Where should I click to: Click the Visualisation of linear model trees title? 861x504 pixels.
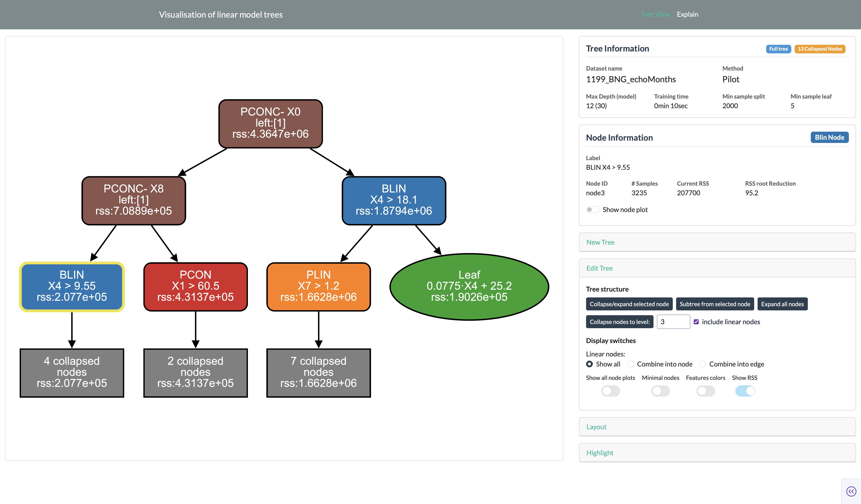pos(221,15)
